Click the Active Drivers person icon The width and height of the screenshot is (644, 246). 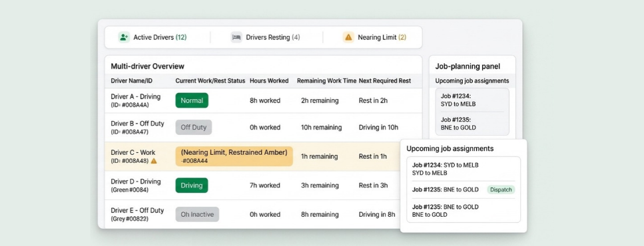point(124,37)
